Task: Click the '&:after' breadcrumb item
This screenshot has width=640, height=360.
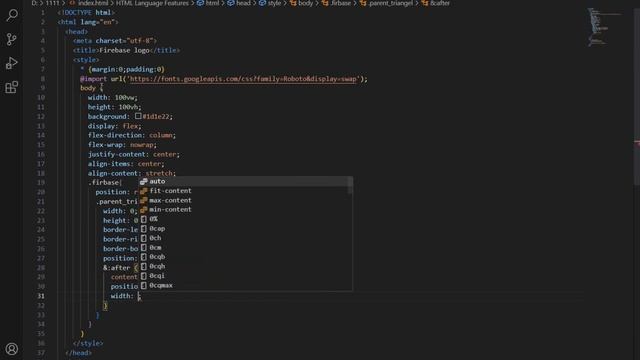Action: [x=436, y=3]
